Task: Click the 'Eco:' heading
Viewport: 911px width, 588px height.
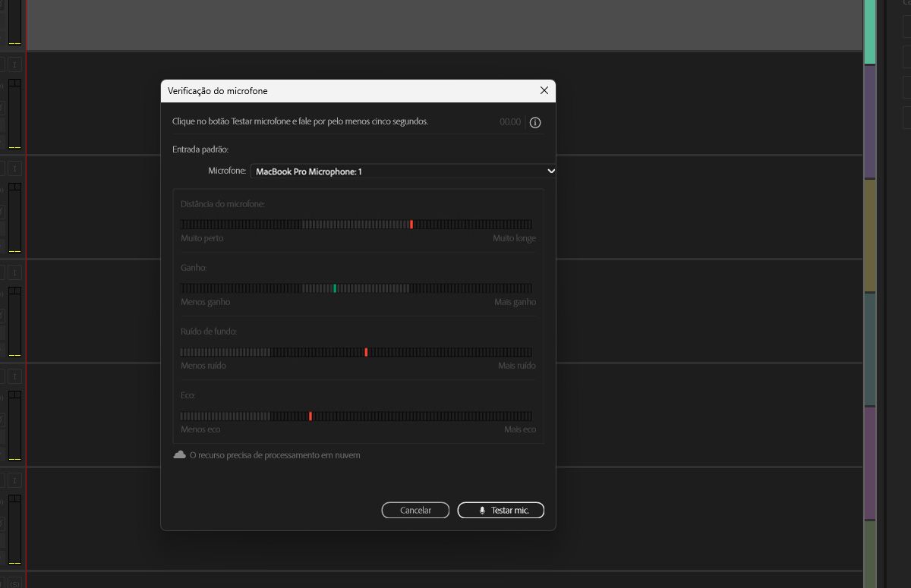Action: (188, 395)
